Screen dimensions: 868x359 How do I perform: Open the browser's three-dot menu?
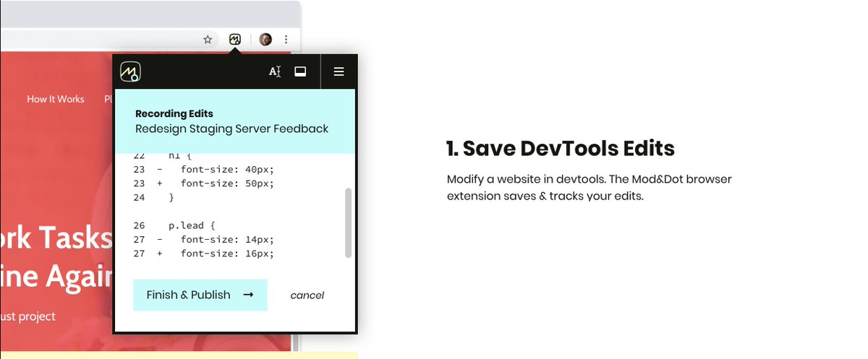[286, 40]
